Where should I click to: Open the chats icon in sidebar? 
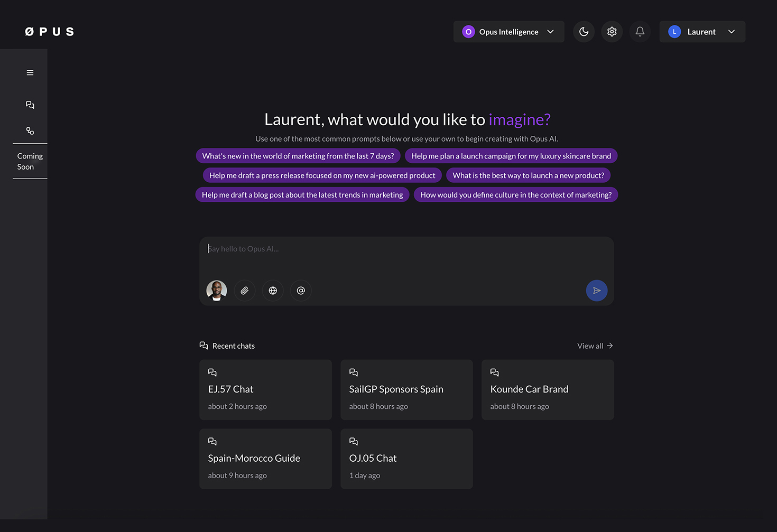coord(30,105)
